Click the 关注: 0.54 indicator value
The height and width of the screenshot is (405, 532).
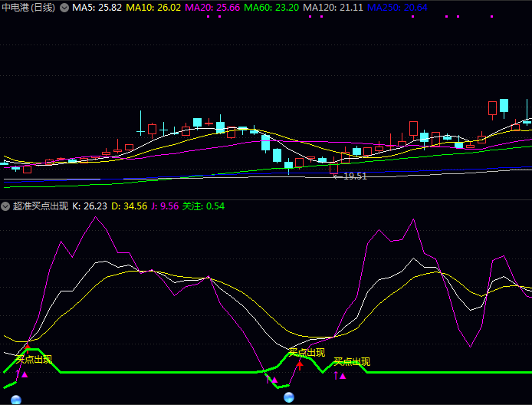click(203, 206)
